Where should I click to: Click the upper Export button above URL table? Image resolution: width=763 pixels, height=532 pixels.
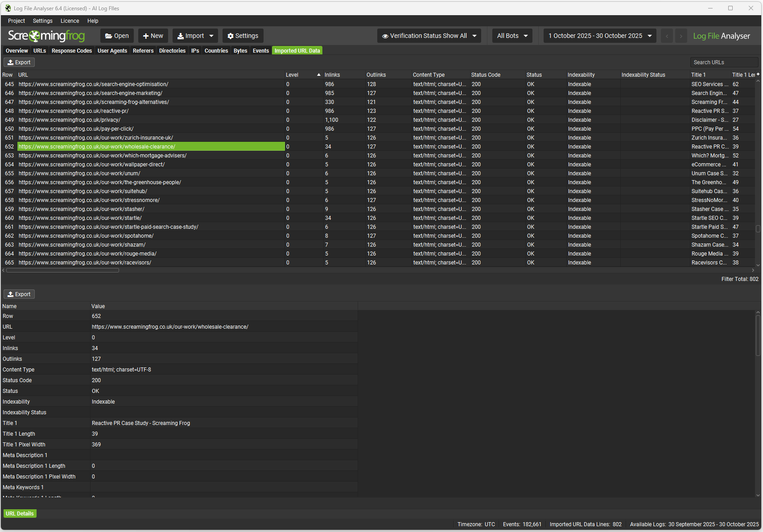(x=19, y=62)
